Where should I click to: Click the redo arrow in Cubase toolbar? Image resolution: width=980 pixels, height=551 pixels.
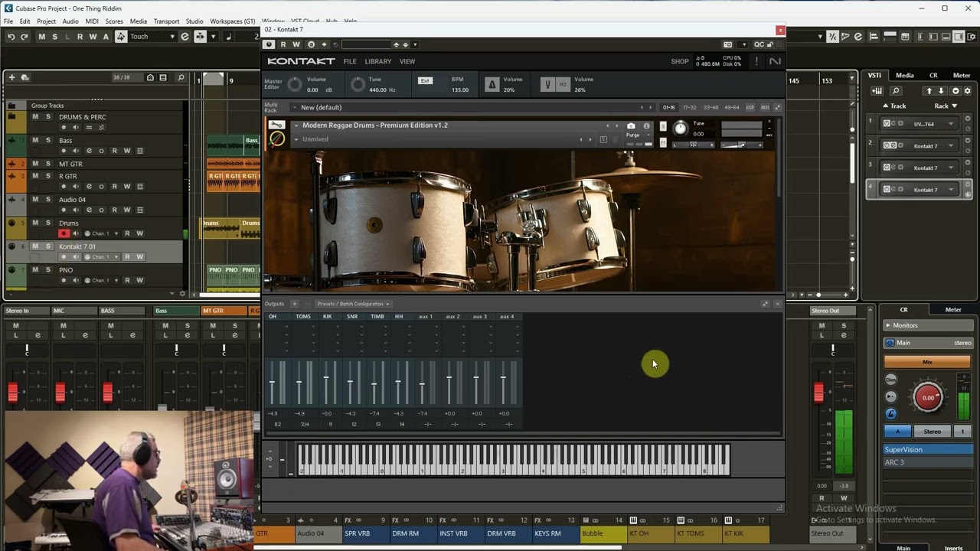point(24,36)
